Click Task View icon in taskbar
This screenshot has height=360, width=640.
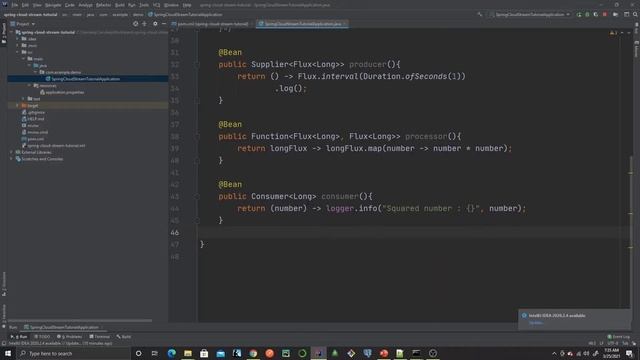pos(155,353)
